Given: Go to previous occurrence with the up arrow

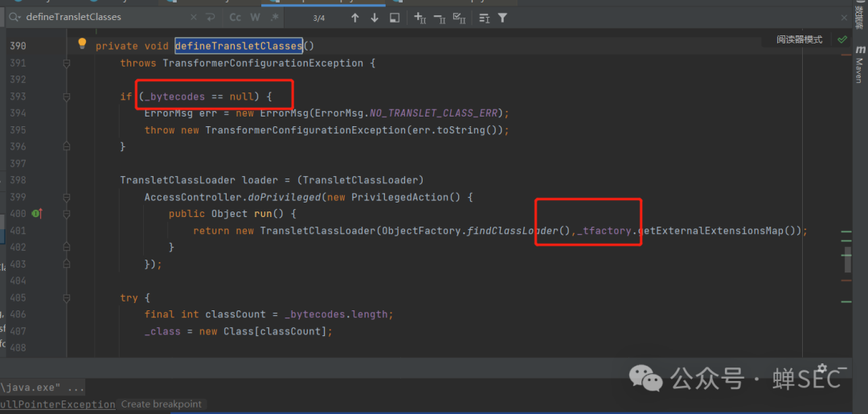Looking at the screenshot, I should click(x=355, y=18).
